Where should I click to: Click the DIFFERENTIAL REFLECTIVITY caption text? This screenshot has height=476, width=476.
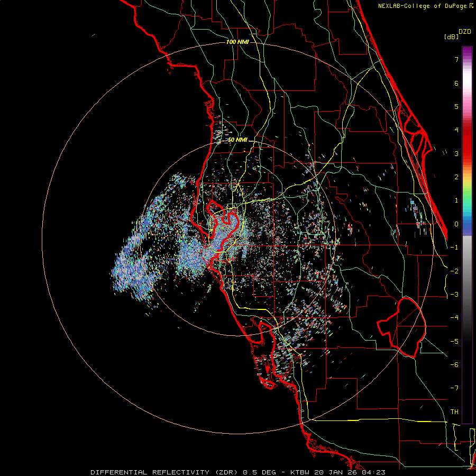[150, 472]
